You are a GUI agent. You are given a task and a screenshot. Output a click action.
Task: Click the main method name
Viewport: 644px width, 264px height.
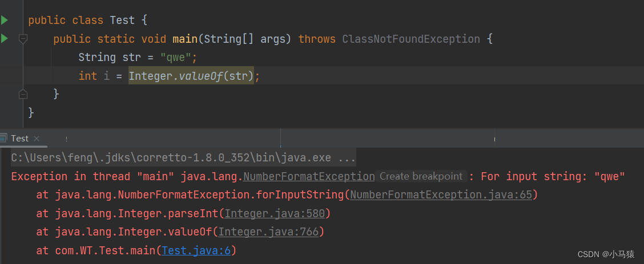click(185, 39)
